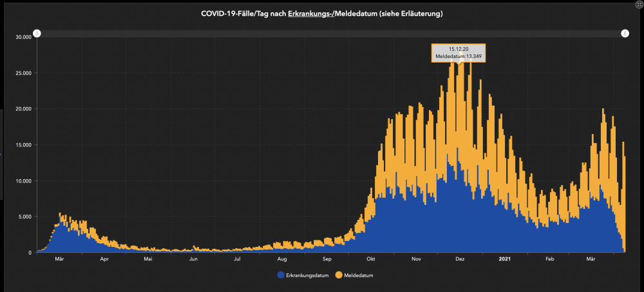The width and height of the screenshot is (644, 292).
Task: Click the Jul month label
Action: [237, 259]
